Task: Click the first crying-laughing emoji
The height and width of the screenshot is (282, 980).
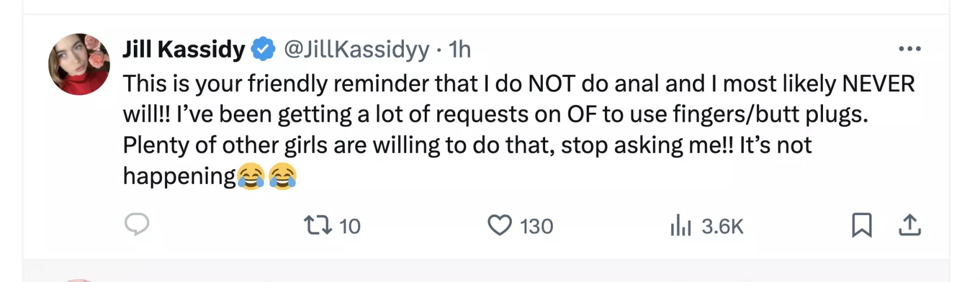Action: [x=251, y=176]
